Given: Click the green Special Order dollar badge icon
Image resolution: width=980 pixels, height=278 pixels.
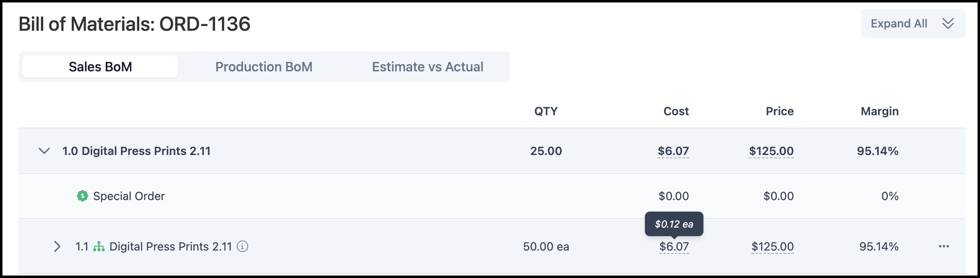Looking at the screenshot, I should coord(82,196).
